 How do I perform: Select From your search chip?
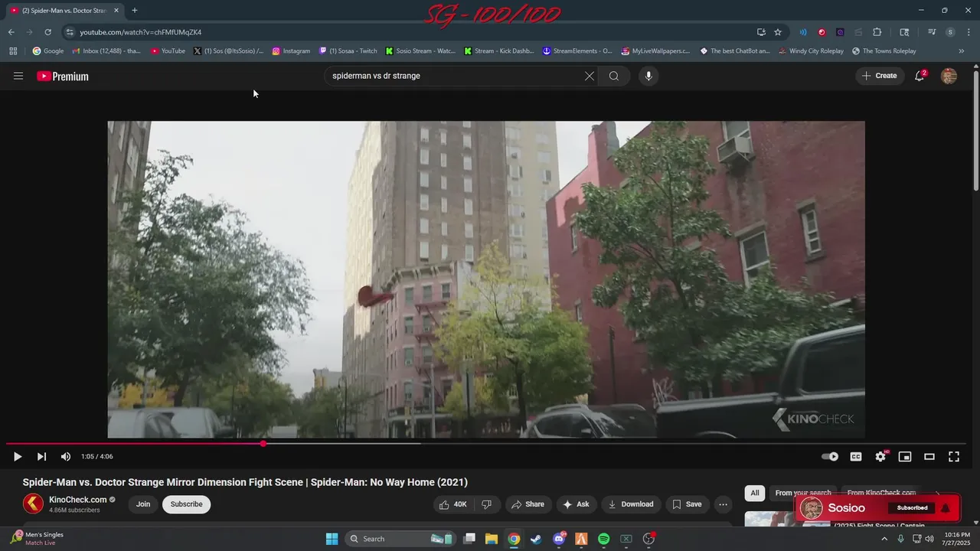click(x=802, y=493)
